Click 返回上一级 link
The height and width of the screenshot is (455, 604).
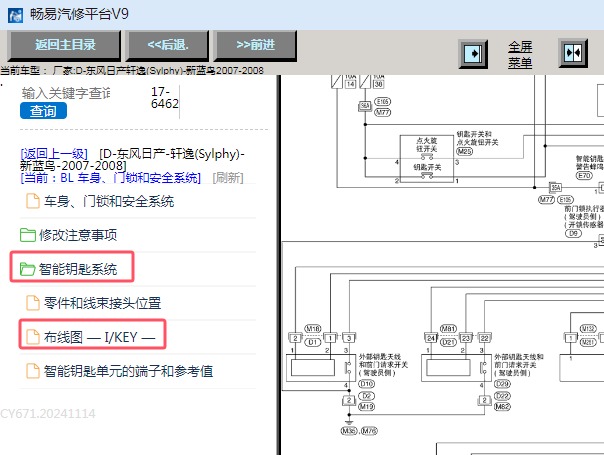pos(54,154)
